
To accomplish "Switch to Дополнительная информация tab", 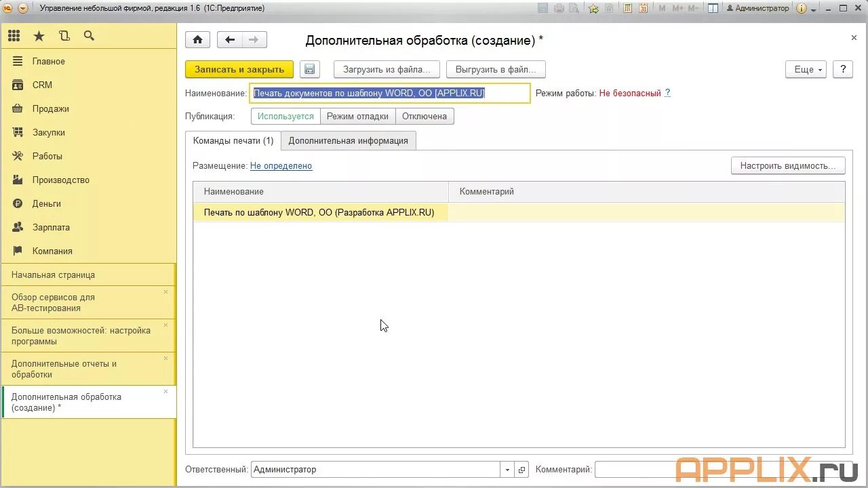I will [349, 140].
